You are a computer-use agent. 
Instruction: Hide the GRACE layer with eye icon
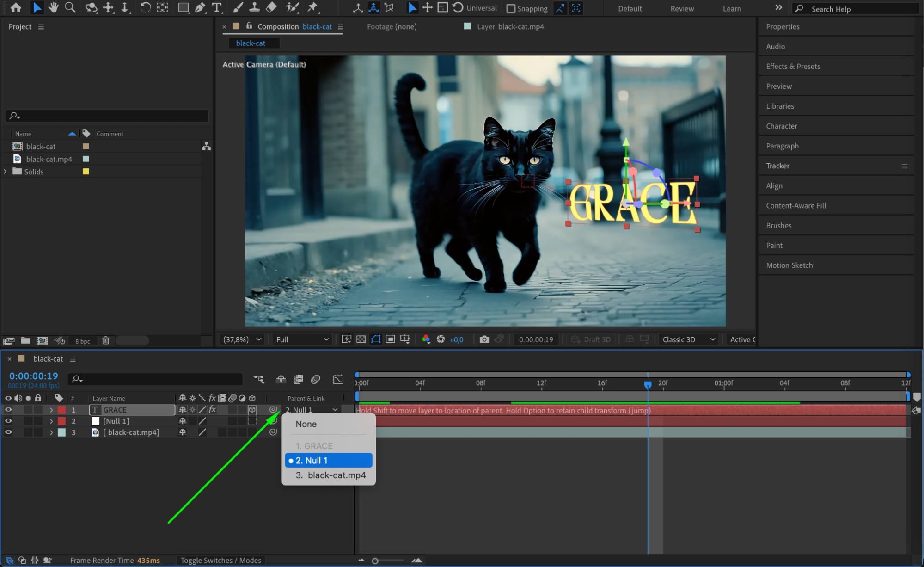pyautogui.click(x=8, y=410)
